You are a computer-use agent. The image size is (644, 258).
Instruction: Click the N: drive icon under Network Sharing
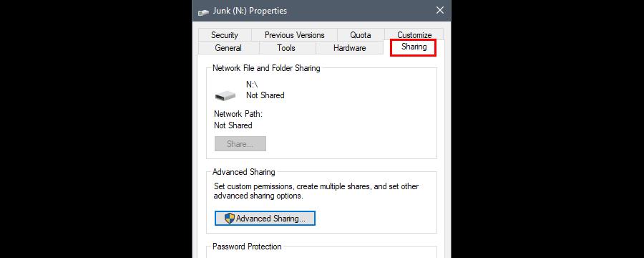point(225,95)
